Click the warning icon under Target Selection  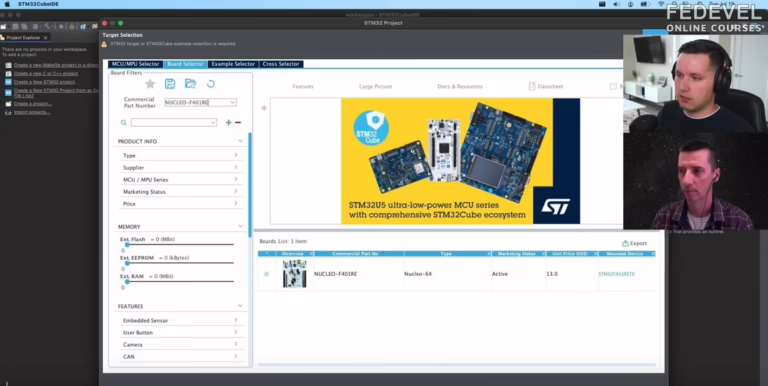tap(104, 44)
